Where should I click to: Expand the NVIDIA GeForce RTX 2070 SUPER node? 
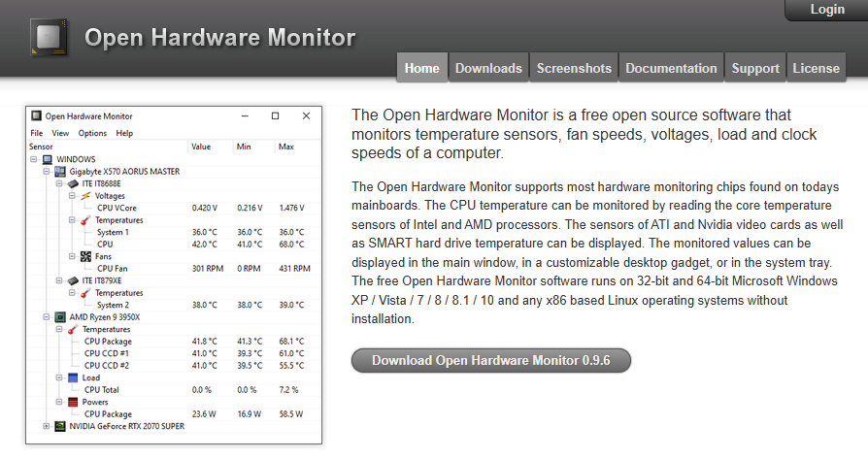pos(47,426)
